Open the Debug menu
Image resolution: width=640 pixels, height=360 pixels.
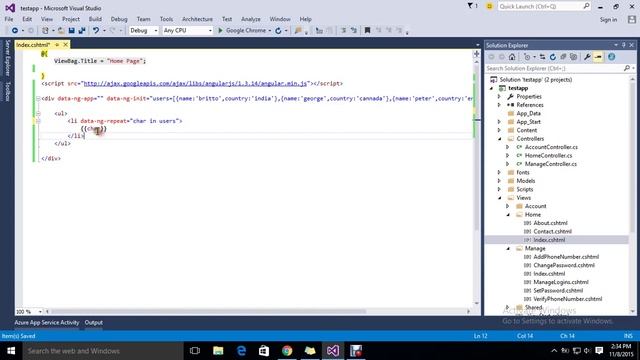click(x=119, y=19)
